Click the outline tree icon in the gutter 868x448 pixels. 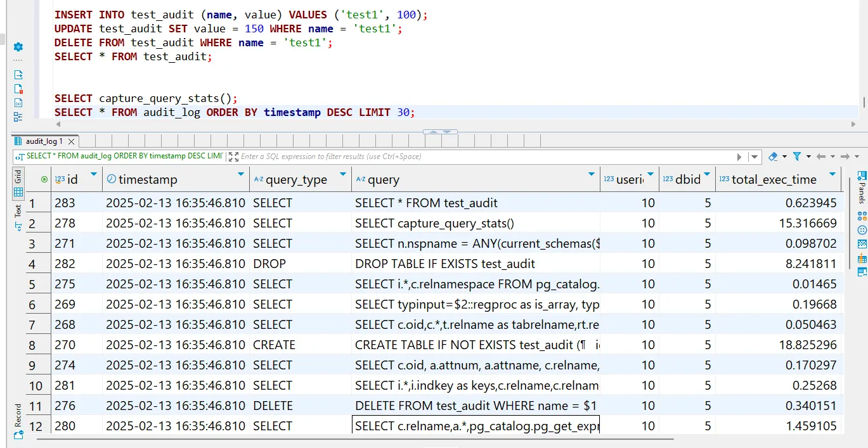[x=18, y=117]
